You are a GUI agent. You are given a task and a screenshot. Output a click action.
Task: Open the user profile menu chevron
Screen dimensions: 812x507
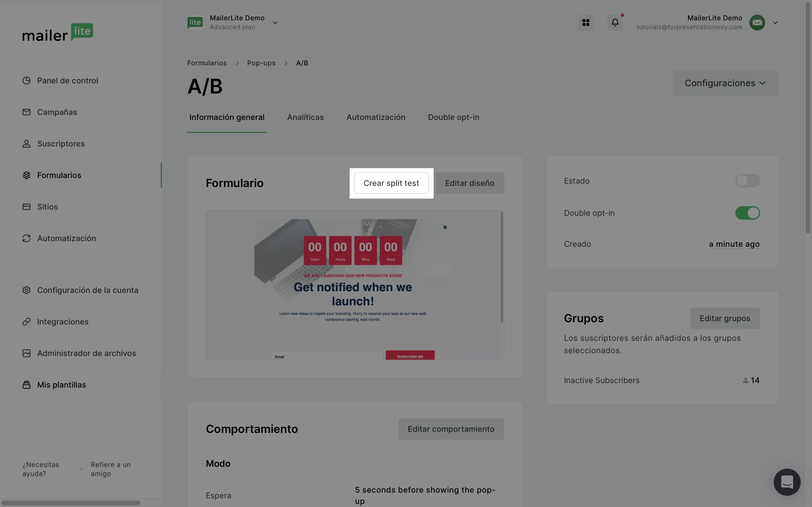[x=775, y=23]
